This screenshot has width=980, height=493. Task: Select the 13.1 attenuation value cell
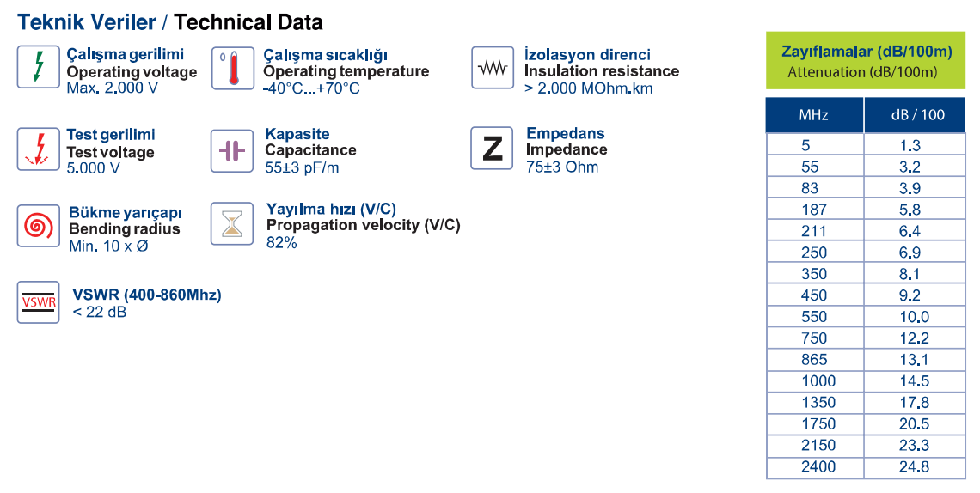click(915, 360)
